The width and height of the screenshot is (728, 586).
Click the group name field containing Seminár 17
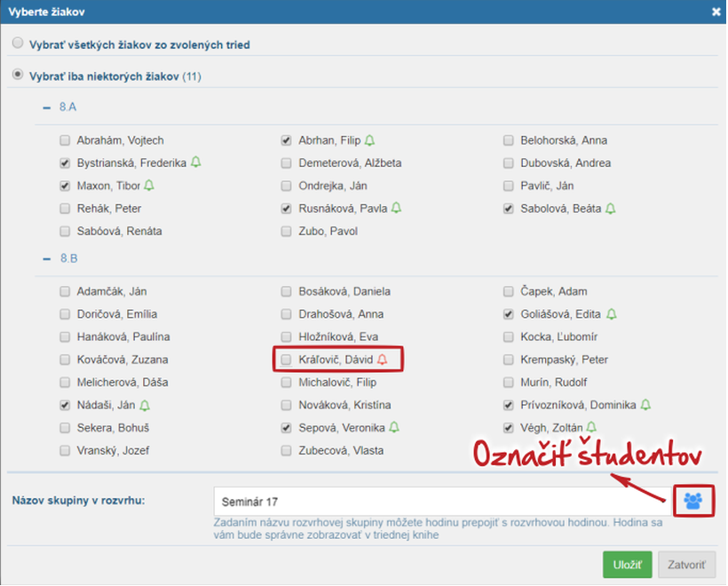click(441, 502)
